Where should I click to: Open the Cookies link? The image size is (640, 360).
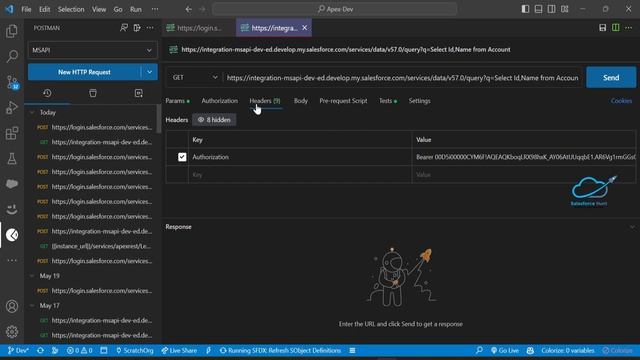621,101
